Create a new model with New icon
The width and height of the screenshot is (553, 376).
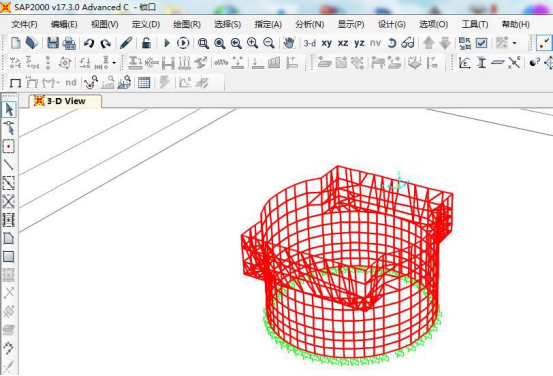(x=16, y=43)
